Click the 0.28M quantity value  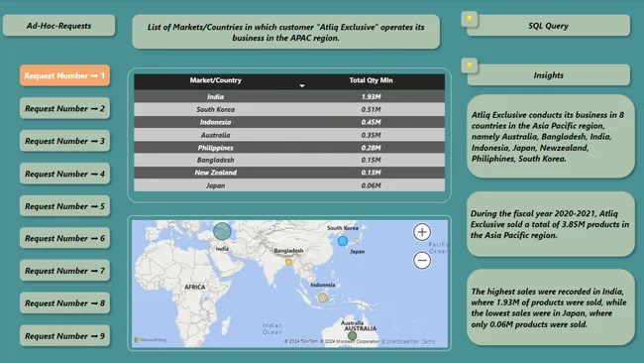(371, 148)
